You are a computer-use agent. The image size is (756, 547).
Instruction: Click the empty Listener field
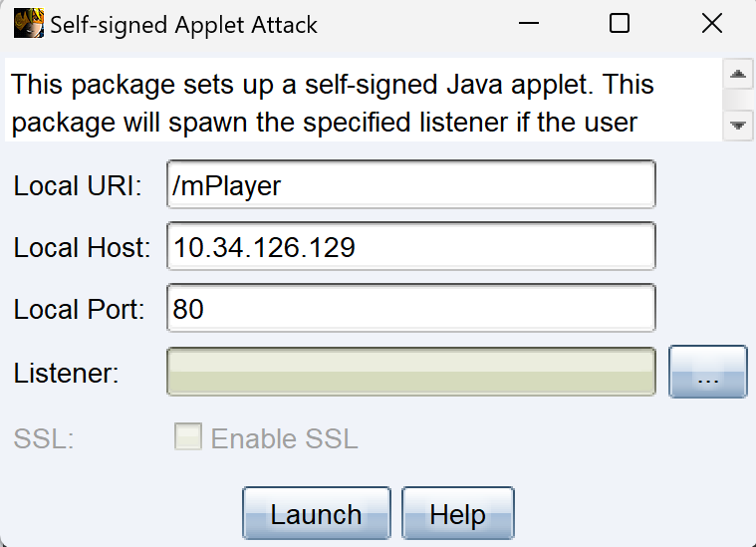[410, 372]
